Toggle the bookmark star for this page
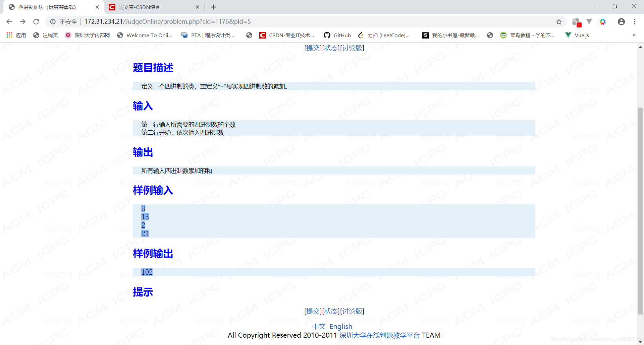The height and width of the screenshot is (345, 644). (559, 21)
